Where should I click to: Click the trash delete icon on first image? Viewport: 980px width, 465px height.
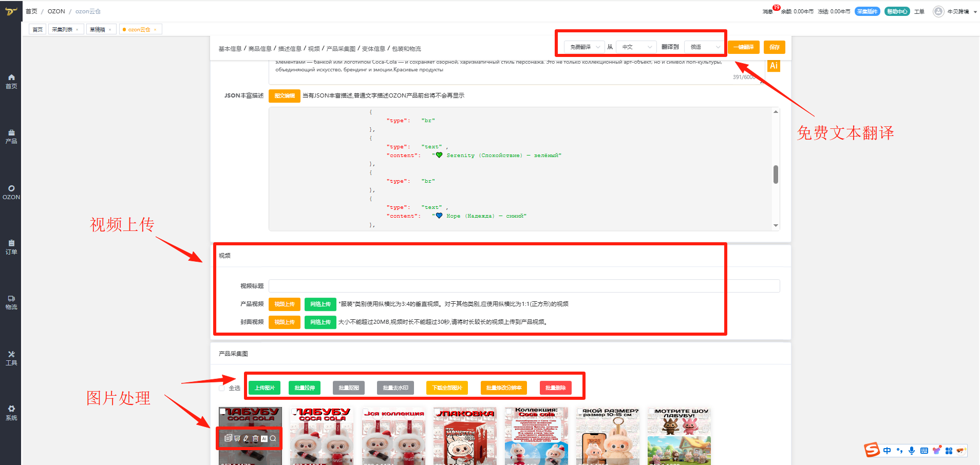[x=255, y=438]
